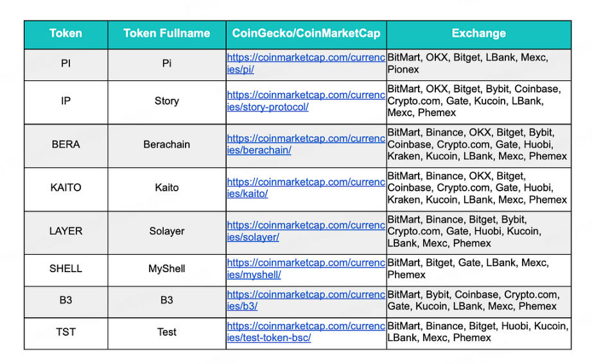Visit the solayer coinmarketcap link
This screenshot has height=364, width=592.
pyautogui.click(x=306, y=231)
